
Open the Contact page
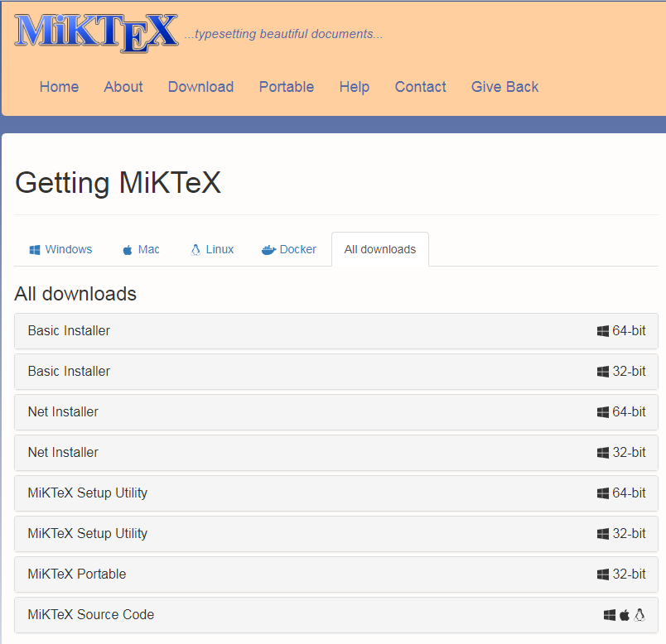click(420, 87)
